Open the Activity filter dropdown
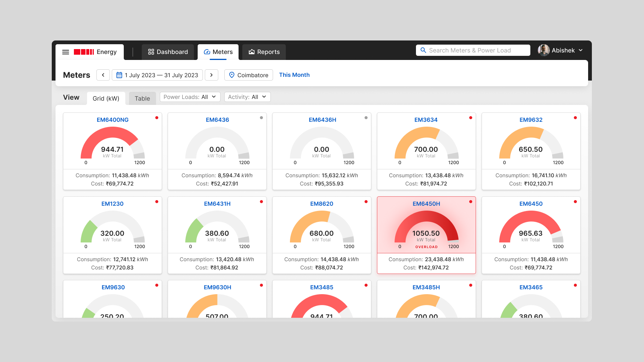The image size is (644, 362). [x=247, y=97]
